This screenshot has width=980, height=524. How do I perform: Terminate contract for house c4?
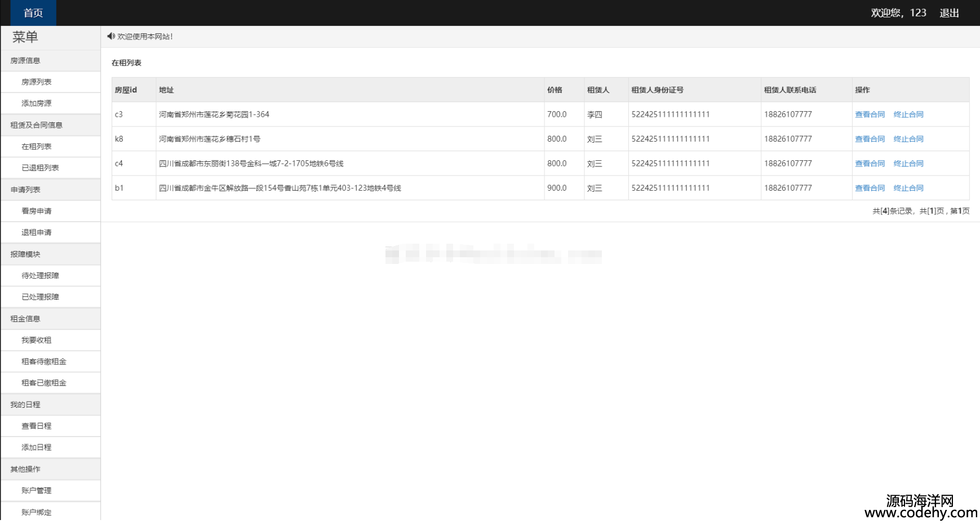908,164
